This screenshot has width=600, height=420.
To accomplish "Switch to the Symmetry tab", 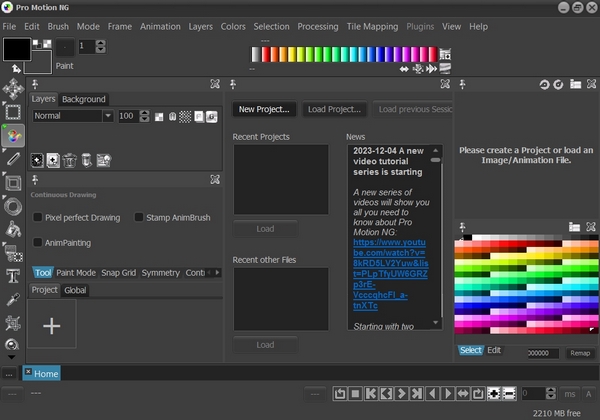I will (x=160, y=273).
